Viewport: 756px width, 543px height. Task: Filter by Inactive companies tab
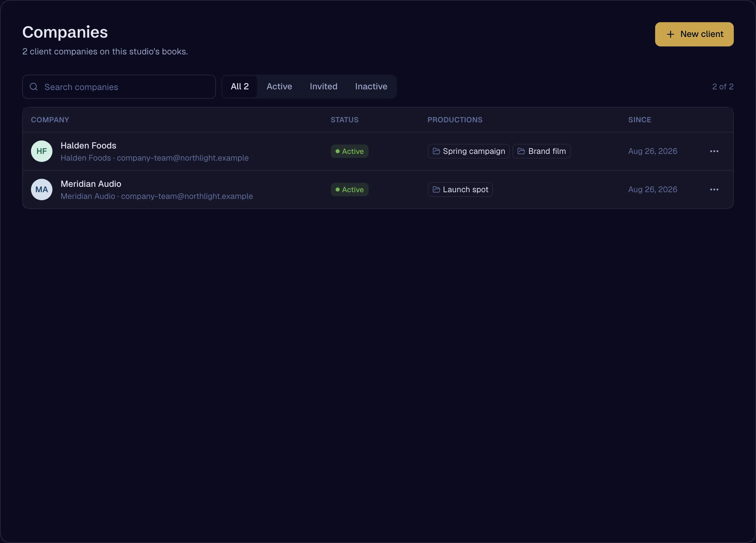click(x=371, y=87)
